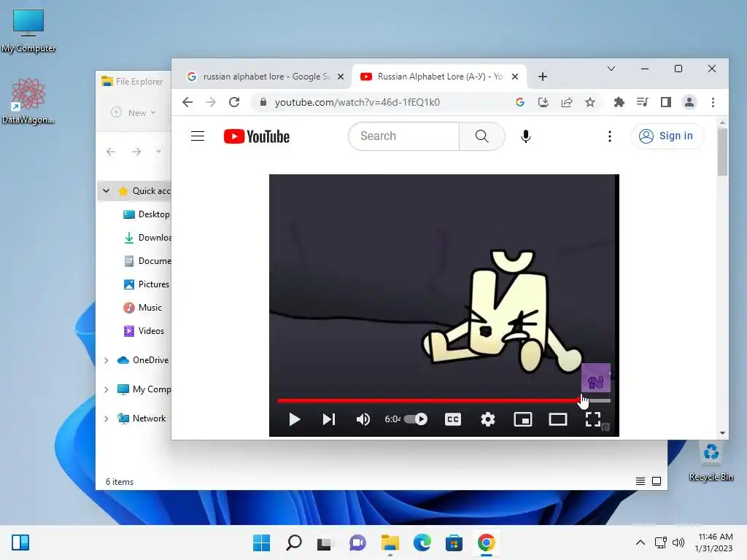The height and width of the screenshot is (560, 747).
Task: Share this page icon
Action: (566, 102)
